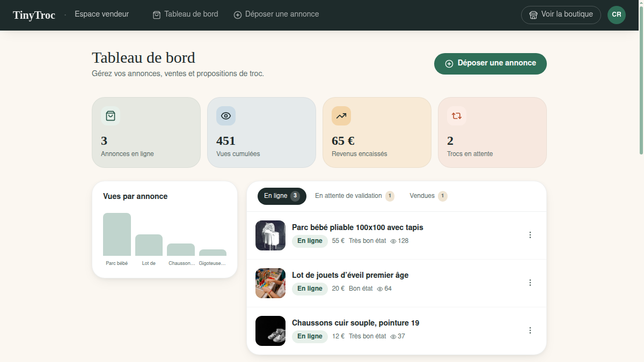Open Lot de jouets d'éveil listing title
Viewport: 644px width, 362px height.
(350, 275)
